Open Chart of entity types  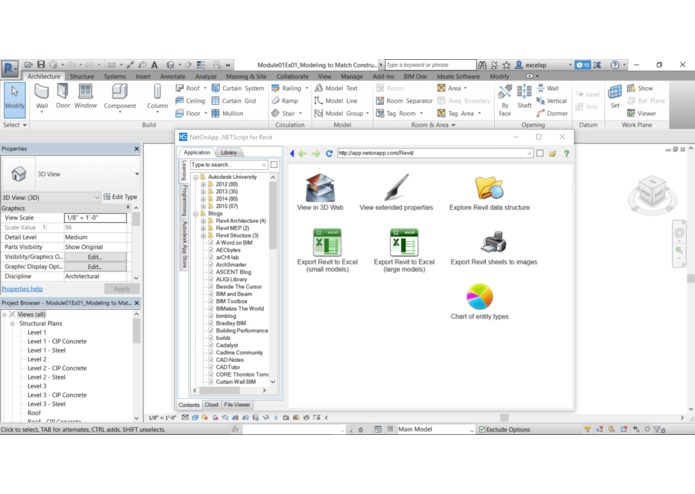click(x=480, y=302)
